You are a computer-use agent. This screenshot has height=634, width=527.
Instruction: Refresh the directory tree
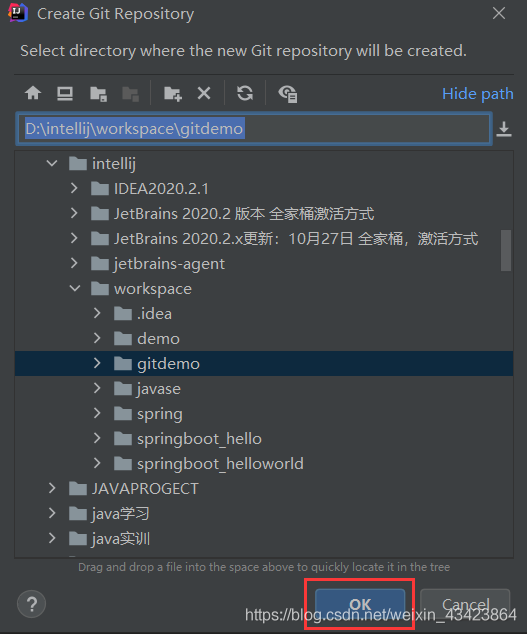click(x=245, y=93)
